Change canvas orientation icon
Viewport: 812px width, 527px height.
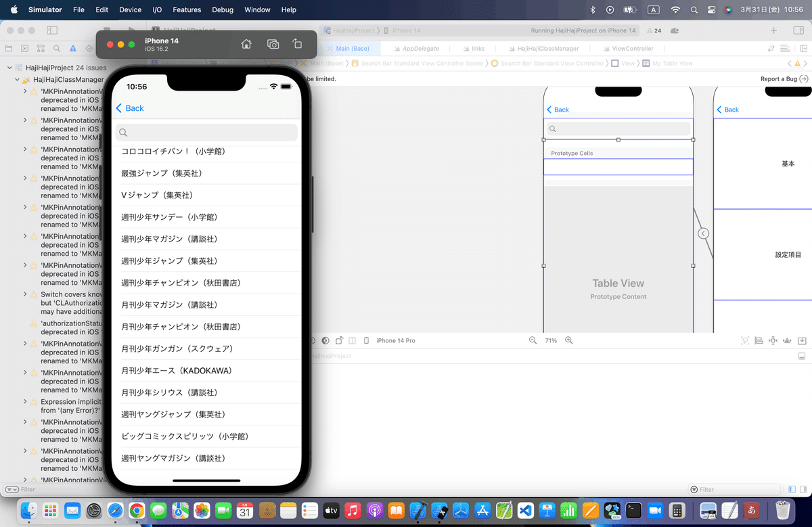tap(340, 340)
